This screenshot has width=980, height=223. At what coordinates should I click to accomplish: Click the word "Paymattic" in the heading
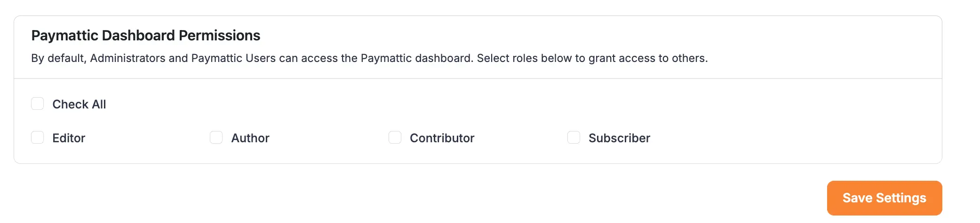(x=64, y=36)
